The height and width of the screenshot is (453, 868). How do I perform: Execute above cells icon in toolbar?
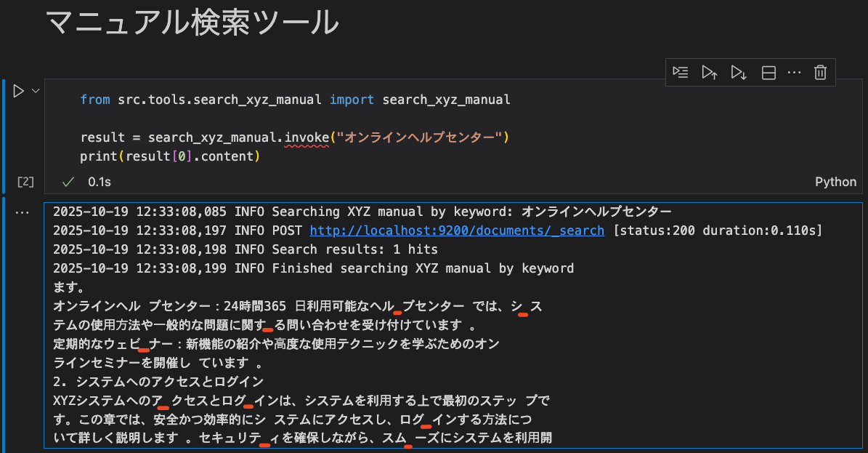pyautogui.click(x=710, y=72)
